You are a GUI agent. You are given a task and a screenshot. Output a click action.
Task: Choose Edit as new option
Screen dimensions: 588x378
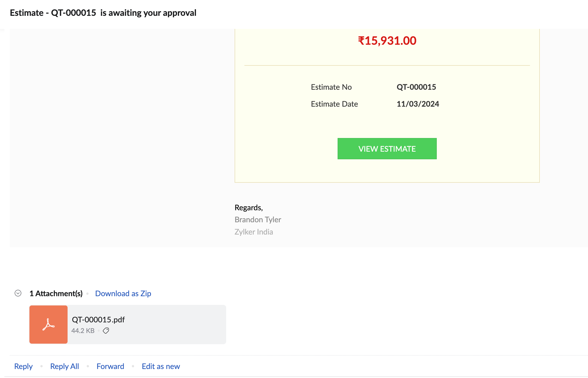pyautogui.click(x=161, y=366)
